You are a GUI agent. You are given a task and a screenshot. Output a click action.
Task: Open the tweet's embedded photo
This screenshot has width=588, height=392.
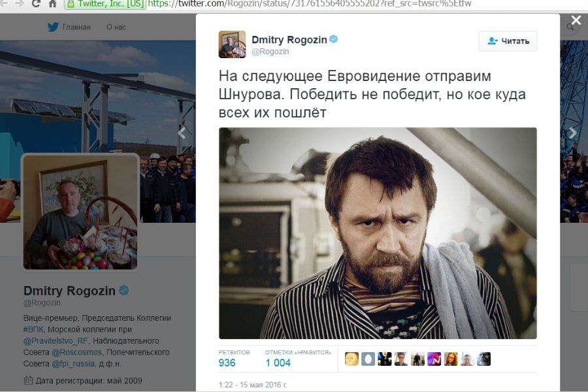point(378,233)
